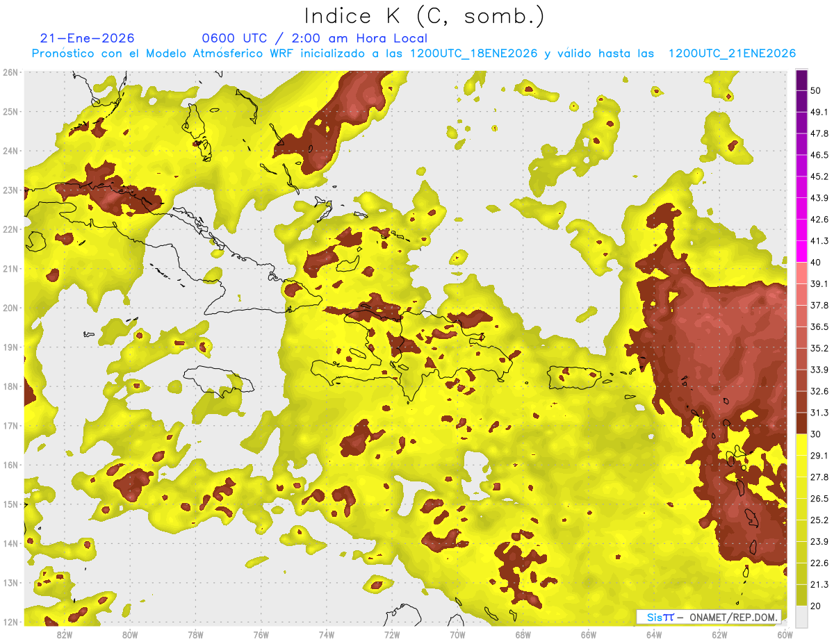Click the bright yellow colorbar swatch between 29.1 and 30
Image resolution: width=834 pixels, height=644 pixels.
(801, 445)
